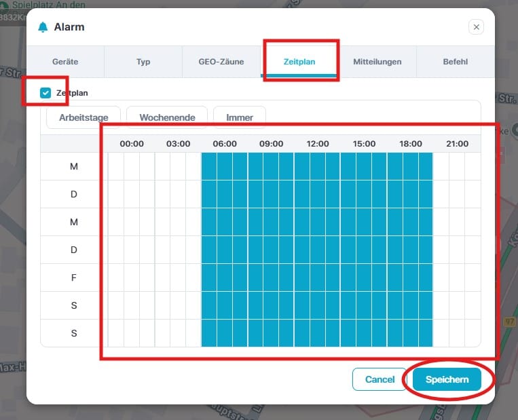Viewport: 518px width, 420px height.
Task: Switch to the Geräte tab
Action: (65, 62)
